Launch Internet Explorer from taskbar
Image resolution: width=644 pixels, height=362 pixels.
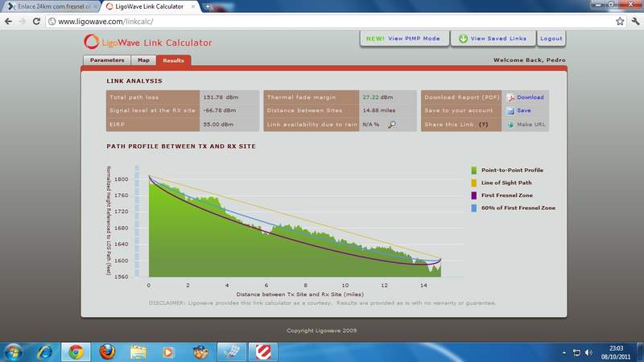tap(45, 352)
